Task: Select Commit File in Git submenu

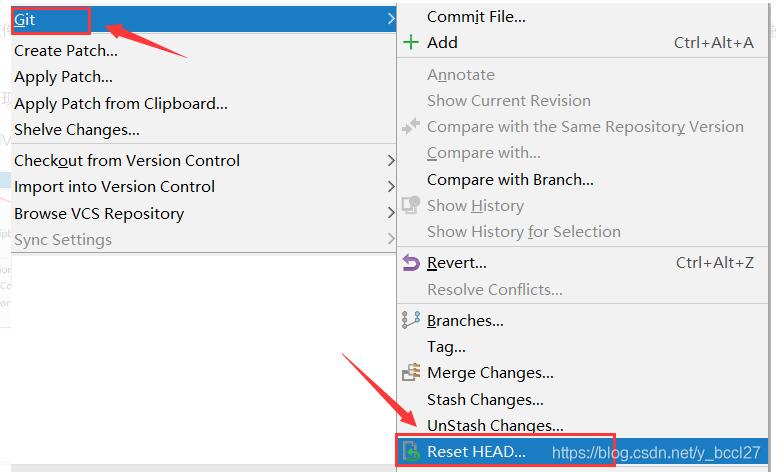Action: 476,16
